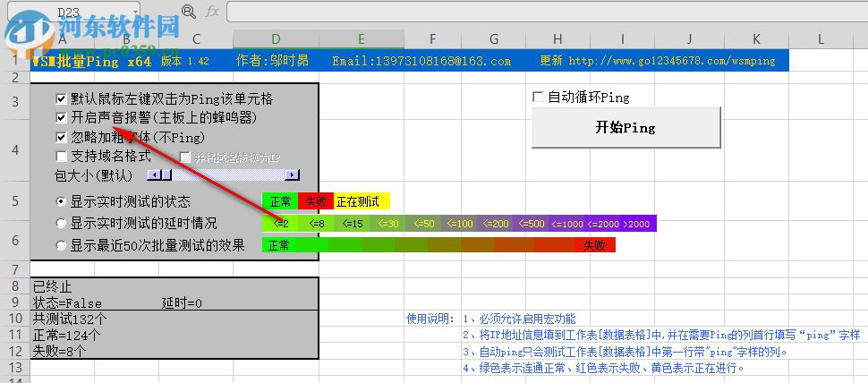Select column G header

493,38
